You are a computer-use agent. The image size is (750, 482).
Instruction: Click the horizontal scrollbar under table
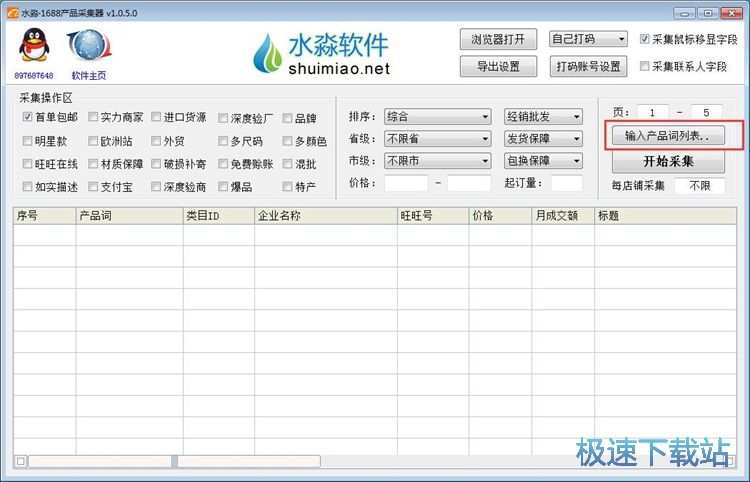click(x=174, y=461)
